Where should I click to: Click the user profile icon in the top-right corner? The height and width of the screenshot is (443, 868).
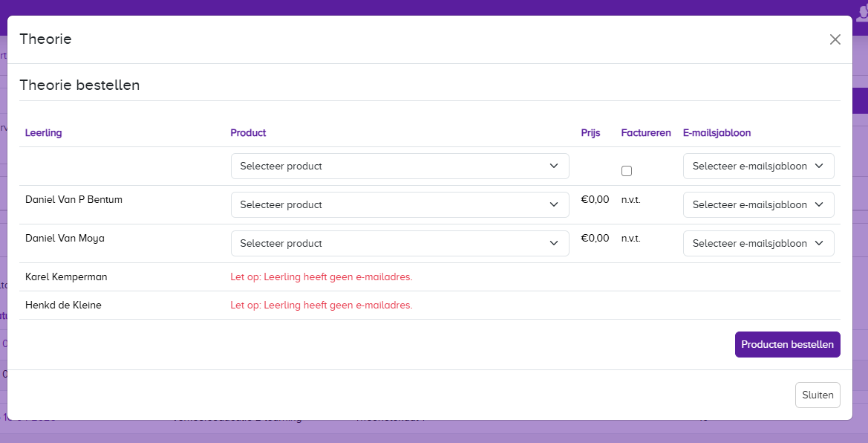(x=861, y=13)
